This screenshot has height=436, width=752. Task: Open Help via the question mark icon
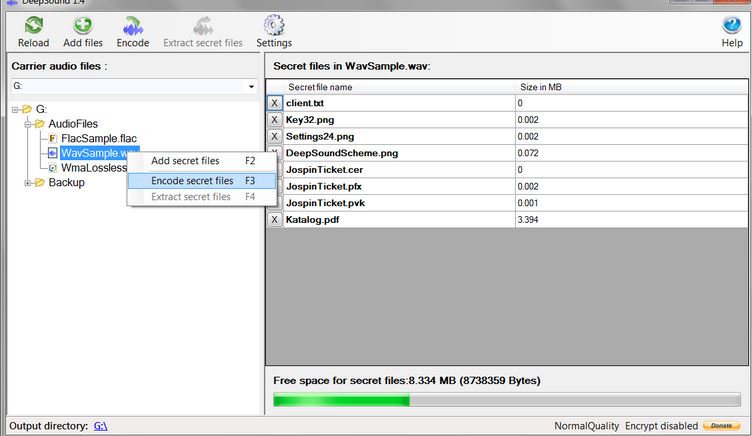[x=732, y=25]
